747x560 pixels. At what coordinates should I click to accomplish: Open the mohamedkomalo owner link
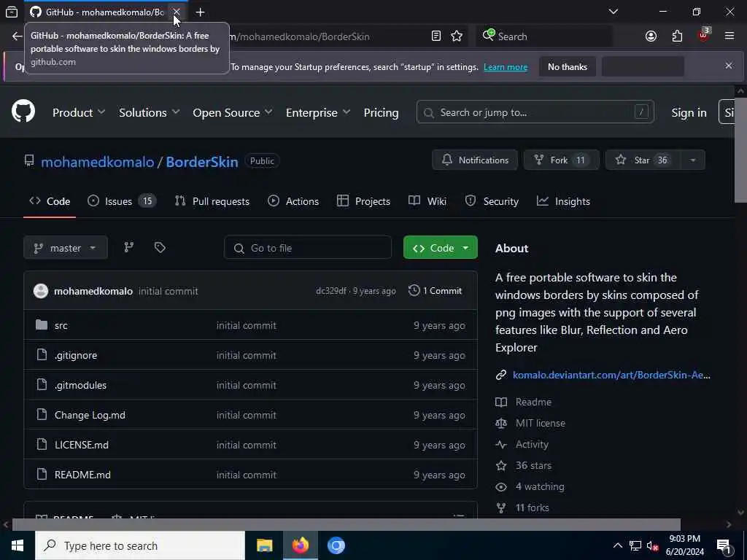[98, 162]
